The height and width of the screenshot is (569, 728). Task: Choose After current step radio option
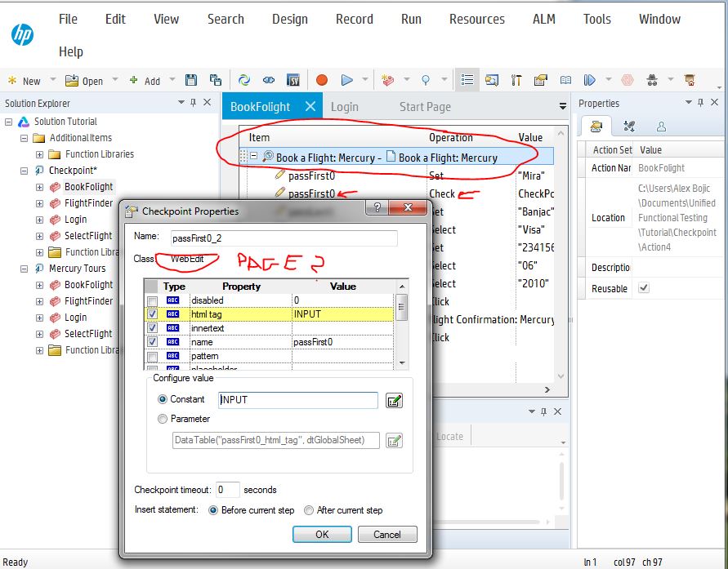pyautogui.click(x=309, y=510)
